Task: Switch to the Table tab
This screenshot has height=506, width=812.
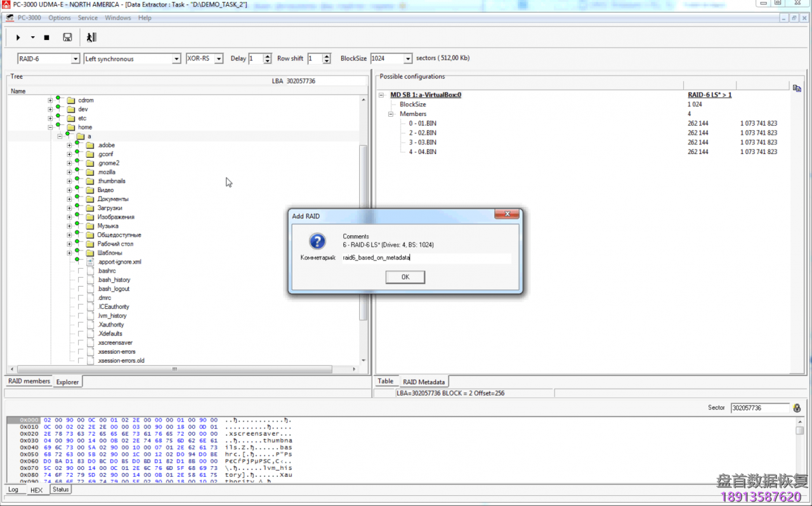Action: [x=386, y=381]
